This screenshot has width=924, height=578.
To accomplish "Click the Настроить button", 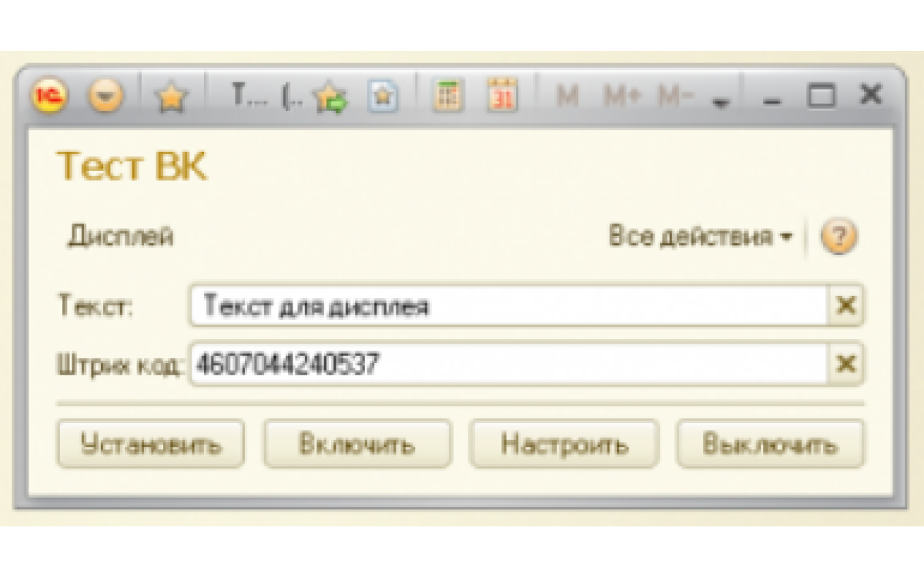I will click(x=564, y=444).
